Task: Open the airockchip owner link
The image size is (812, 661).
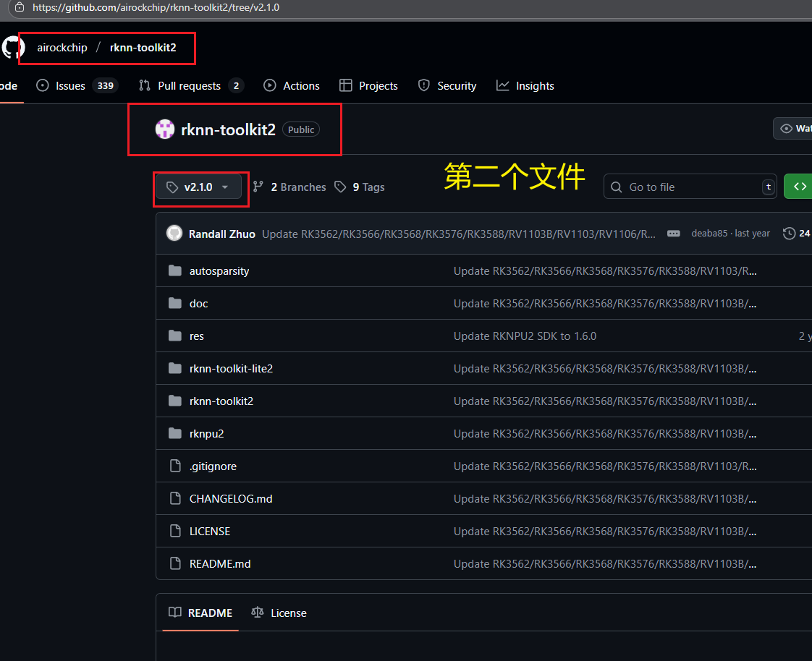Action: click(62, 48)
